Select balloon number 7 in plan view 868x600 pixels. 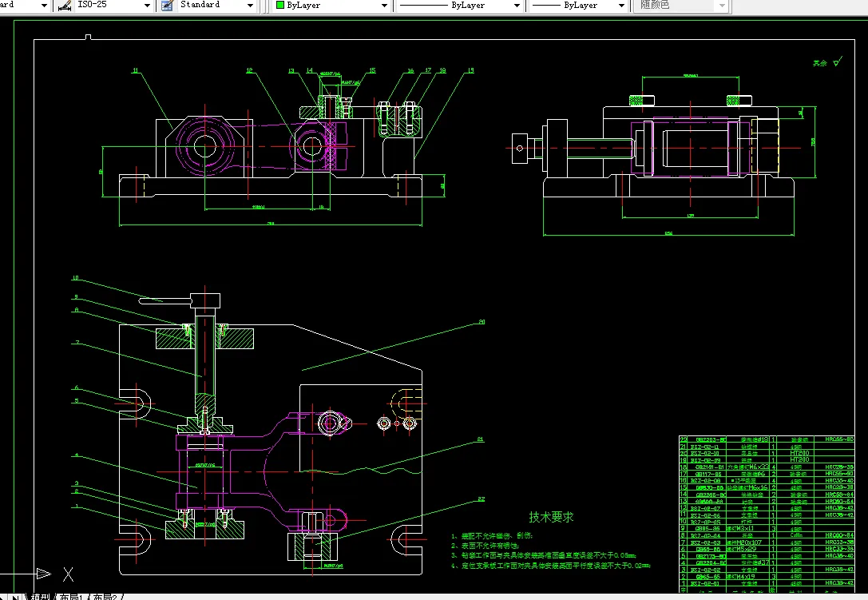(77, 343)
